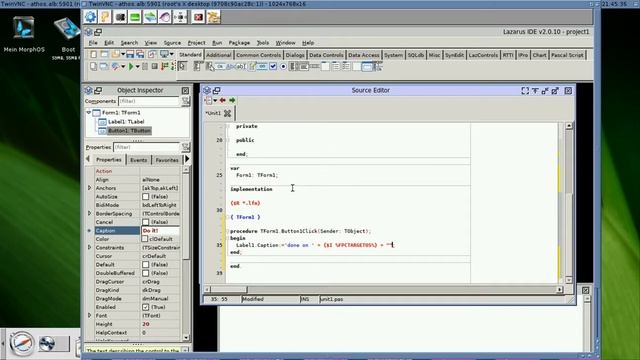Click the Save floppy disk icon

click(x=130, y=54)
